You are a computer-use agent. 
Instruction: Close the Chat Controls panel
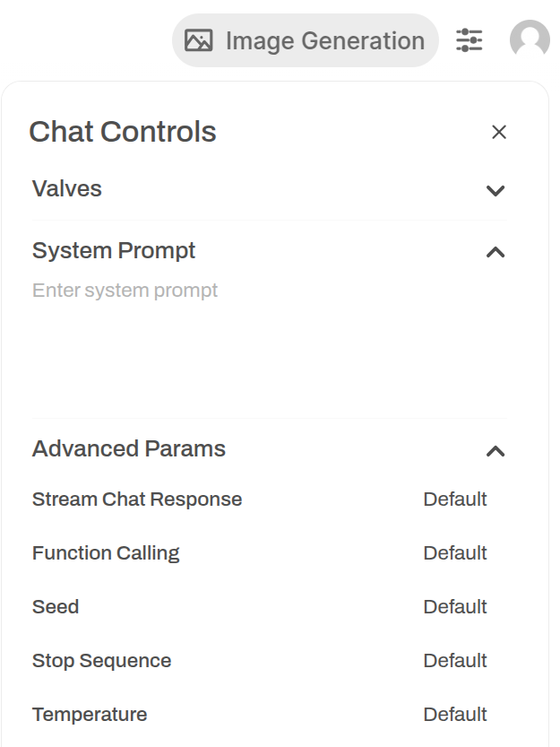498,132
